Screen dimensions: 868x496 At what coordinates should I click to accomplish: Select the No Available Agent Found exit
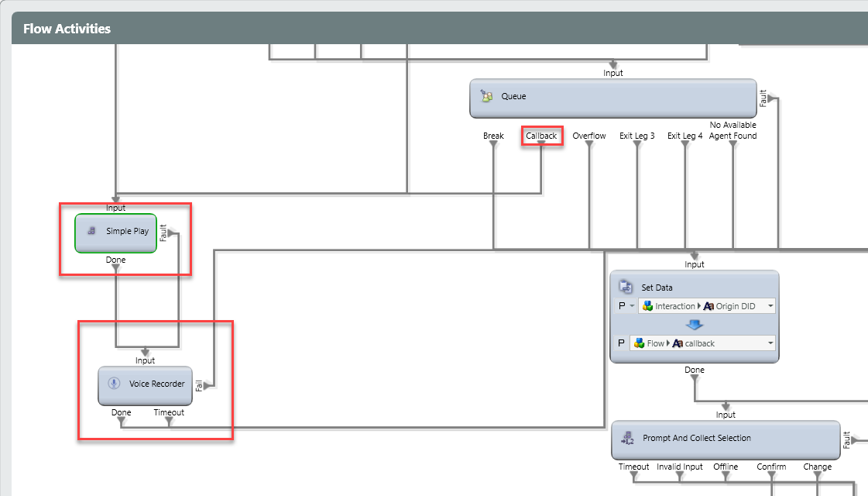(x=732, y=130)
